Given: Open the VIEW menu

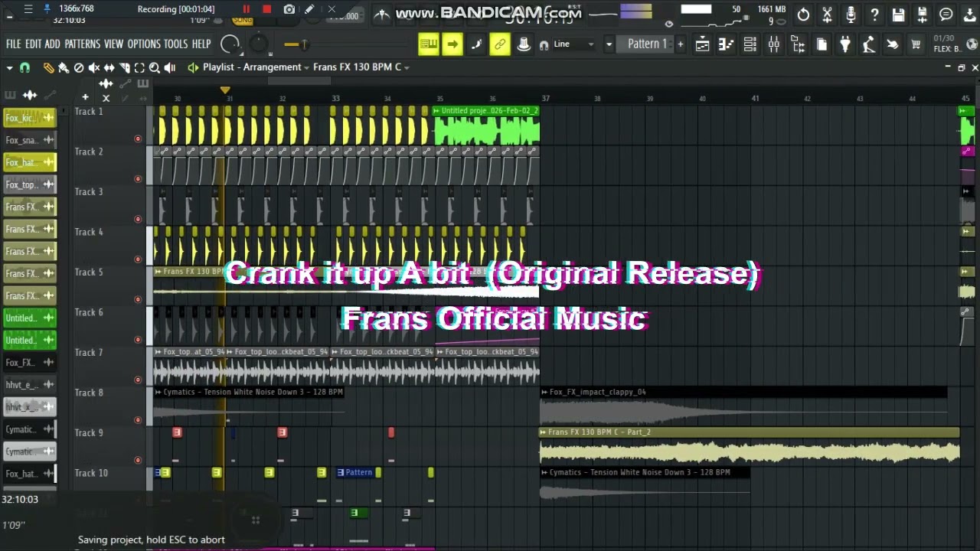Looking at the screenshot, I should click(114, 44).
